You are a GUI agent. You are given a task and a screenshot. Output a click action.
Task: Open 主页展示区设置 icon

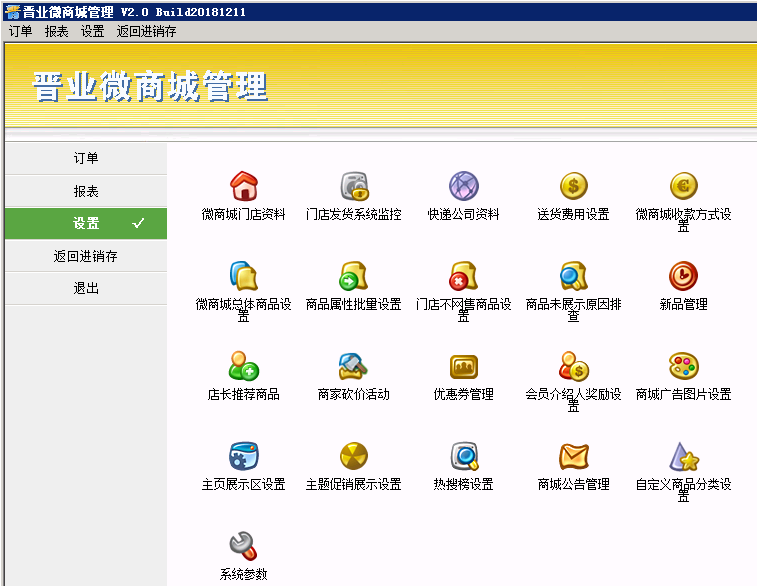244,456
